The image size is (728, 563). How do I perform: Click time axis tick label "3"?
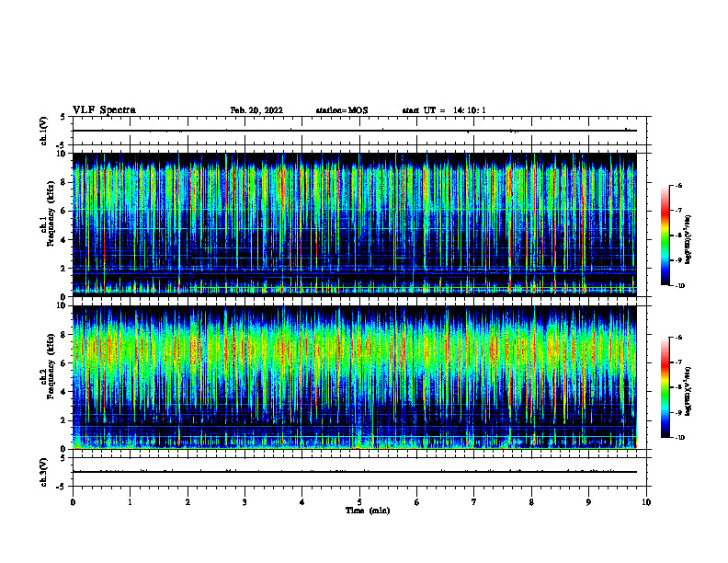[245, 502]
